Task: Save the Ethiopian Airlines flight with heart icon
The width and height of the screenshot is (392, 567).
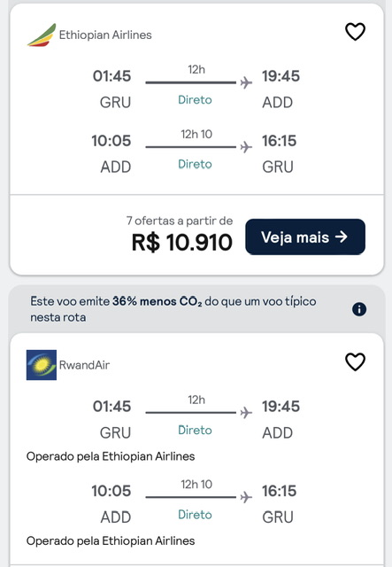Action: [355, 32]
